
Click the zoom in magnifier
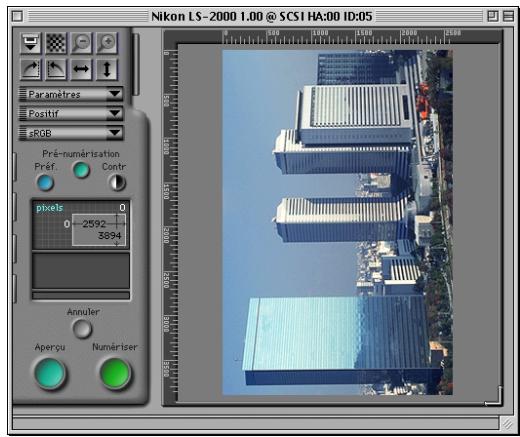tap(107, 43)
